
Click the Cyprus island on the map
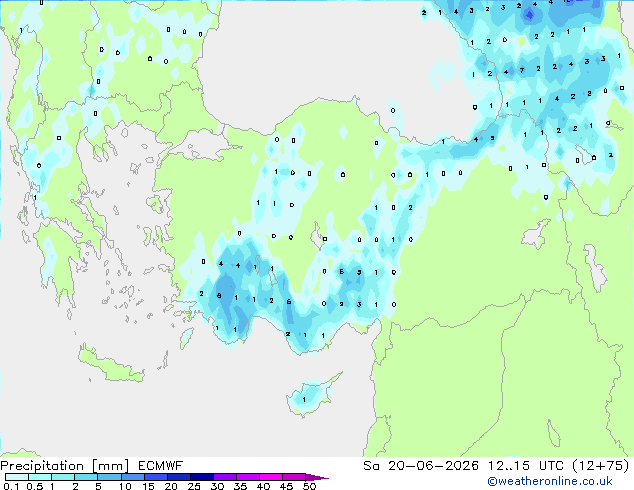point(311,396)
